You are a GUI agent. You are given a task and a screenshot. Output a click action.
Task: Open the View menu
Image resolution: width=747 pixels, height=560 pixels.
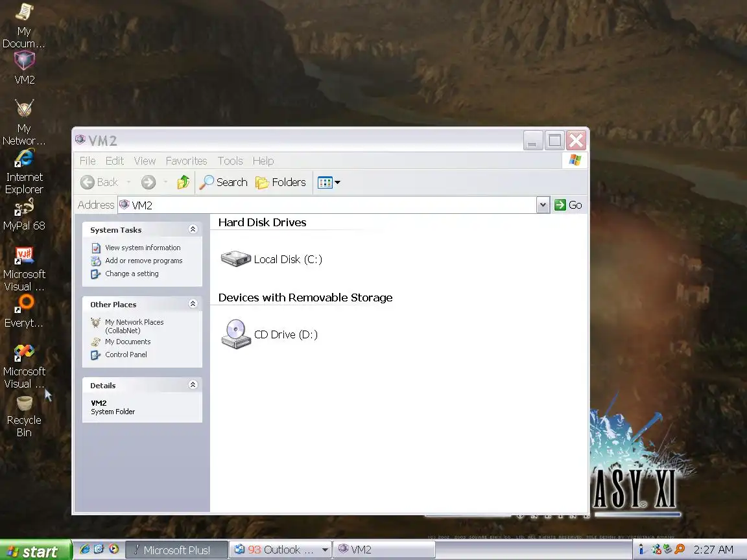coord(145,161)
